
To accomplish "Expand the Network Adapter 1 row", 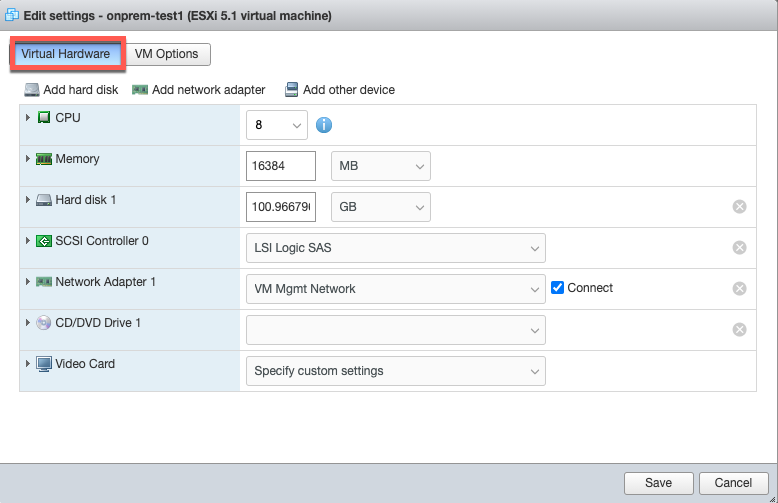I will pos(28,282).
